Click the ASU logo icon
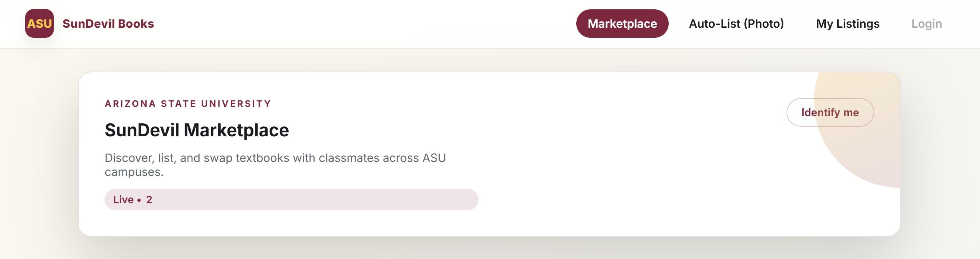The height and width of the screenshot is (259, 980). coord(39,24)
